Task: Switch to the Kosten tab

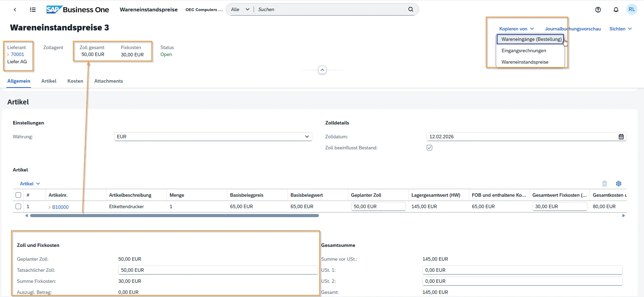Action: (x=75, y=81)
